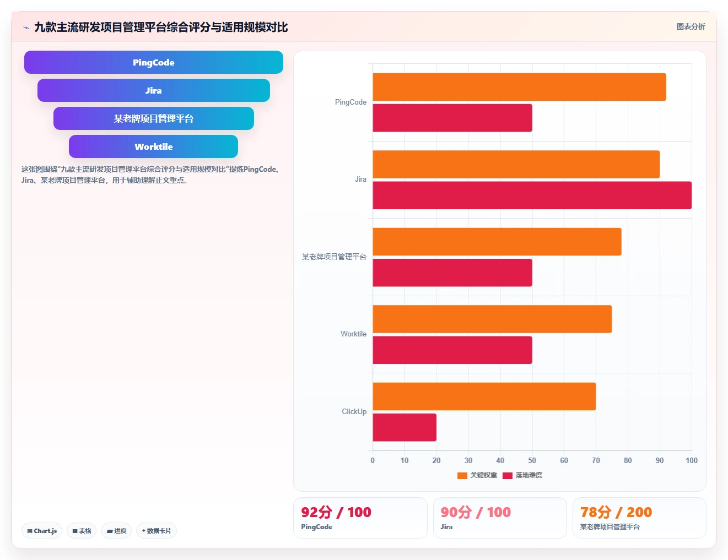Click the Chart.js tag
Viewport: 728px width, 560px height.
click(42, 531)
